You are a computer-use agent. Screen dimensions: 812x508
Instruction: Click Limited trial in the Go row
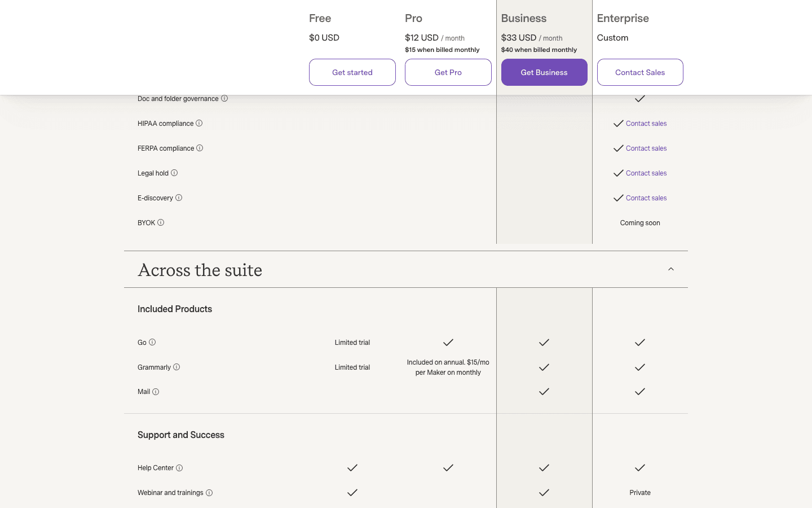pos(352,343)
